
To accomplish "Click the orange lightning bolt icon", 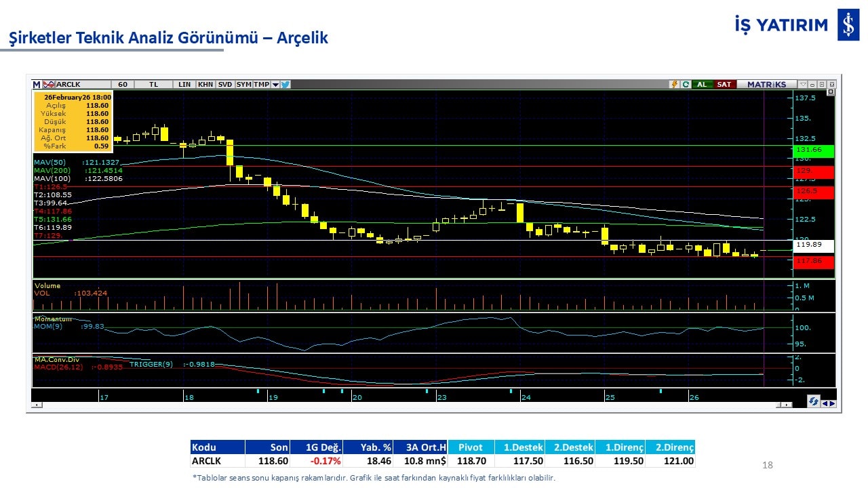I will (x=675, y=85).
